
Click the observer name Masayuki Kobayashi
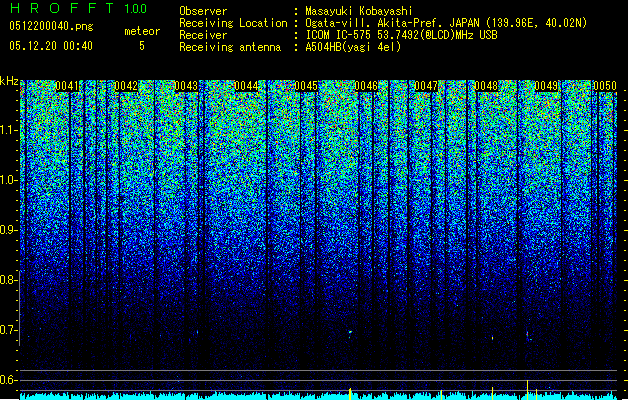click(x=359, y=11)
